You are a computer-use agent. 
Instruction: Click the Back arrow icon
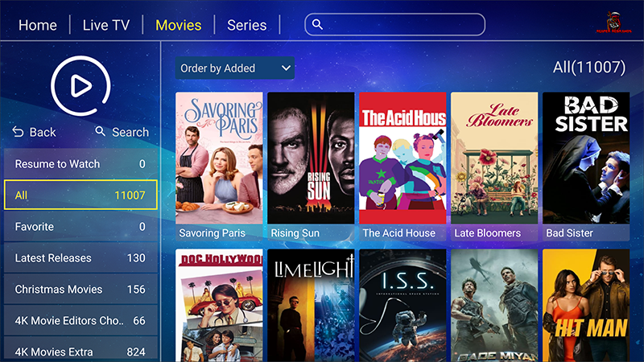coord(18,132)
